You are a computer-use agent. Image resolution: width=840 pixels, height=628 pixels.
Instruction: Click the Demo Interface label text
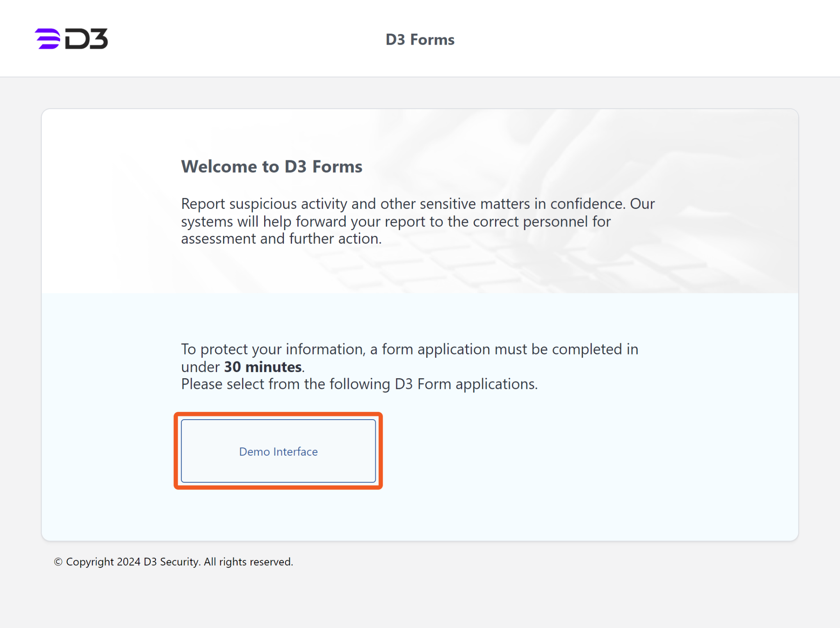[x=278, y=452]
